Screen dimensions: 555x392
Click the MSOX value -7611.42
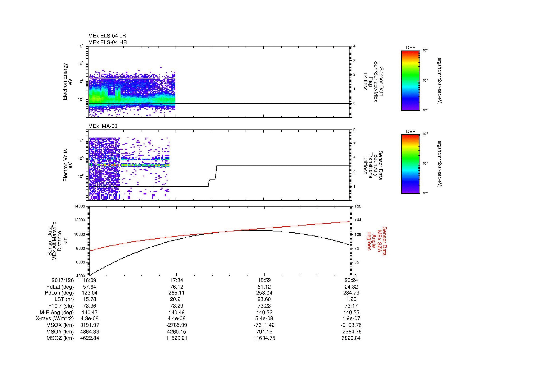click(x=264, y=325)
